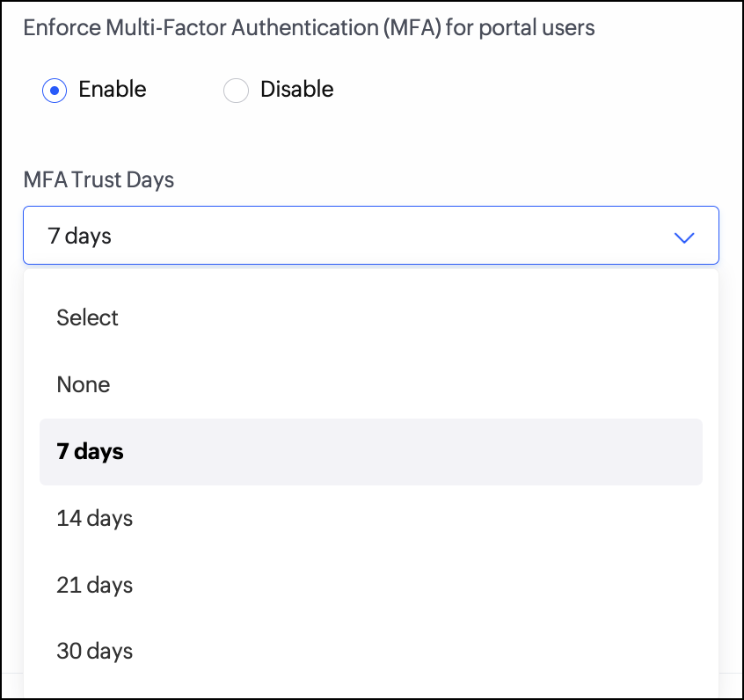
Task: Choose the 'Select' placeholder option
Action: click(88, 317)
